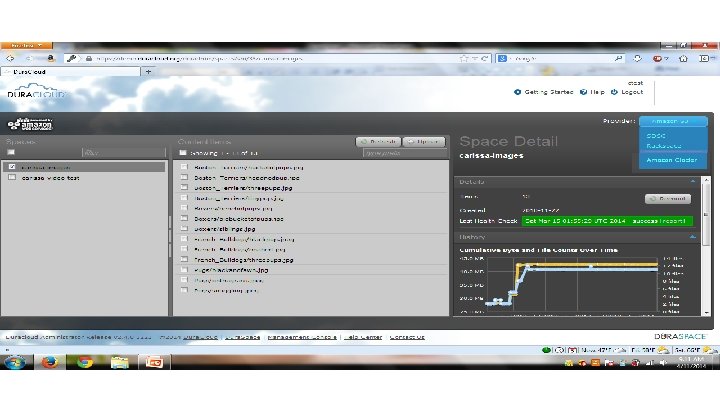Check the Boston_Terriers/threepups.jpg checkbox
The height and width of the screenshot is (405, 720).
[184, 187]
